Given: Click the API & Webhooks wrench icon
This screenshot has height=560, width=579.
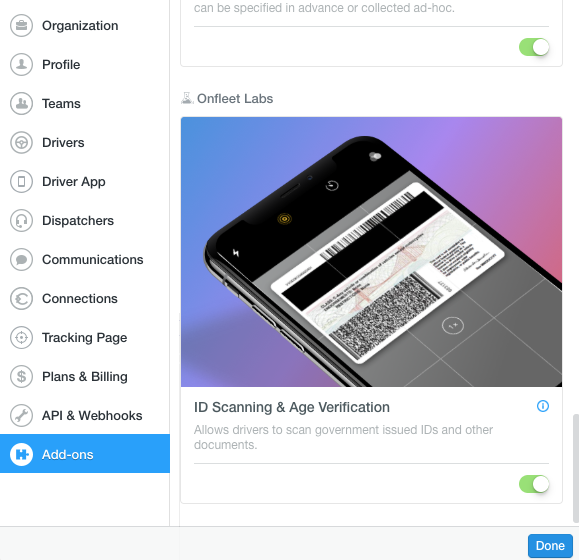Looking at the screenshot, I should (x=21, y=415).
